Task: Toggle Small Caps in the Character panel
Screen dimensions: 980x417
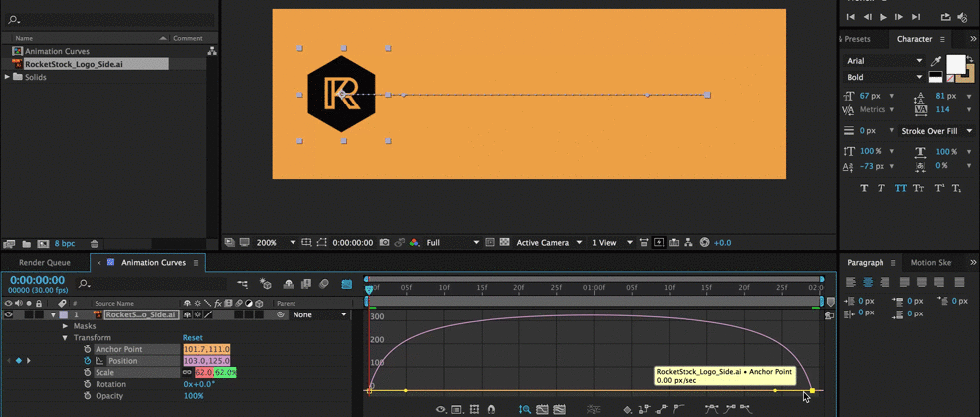Action: [918, 188]
